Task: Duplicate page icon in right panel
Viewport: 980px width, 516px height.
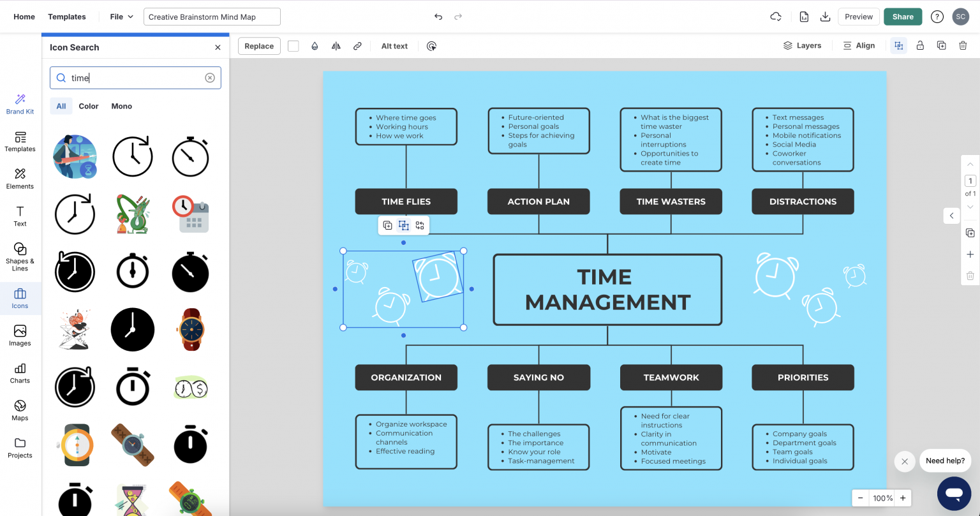Action: click(x=970, y=233)
